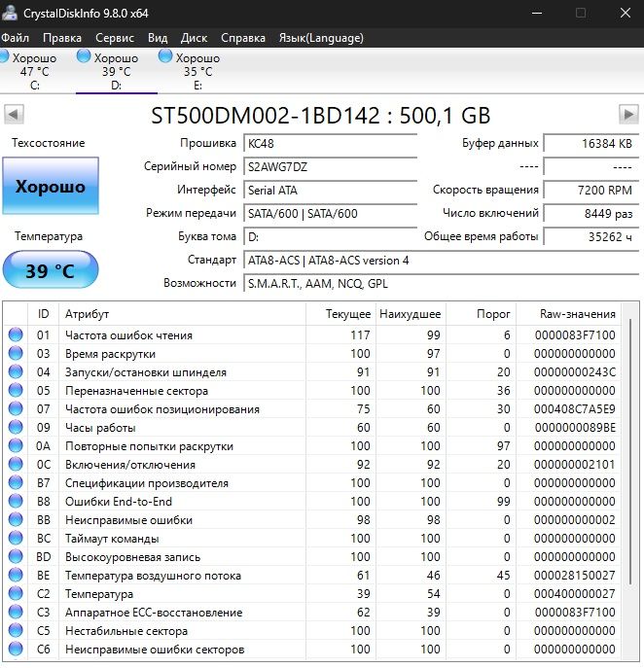Screen dimensions: 644x668
Task: Go to previous disk with left arrow
Action: [x=14, y=114]
